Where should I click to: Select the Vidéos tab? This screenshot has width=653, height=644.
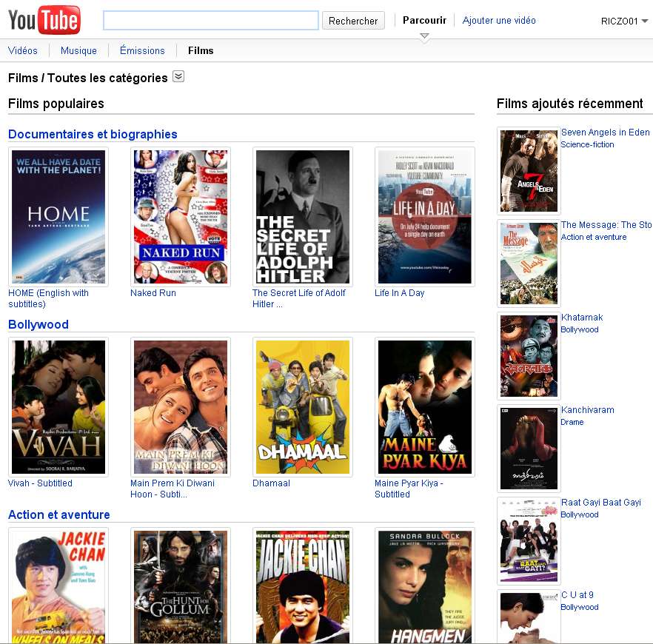coord(23,50)
